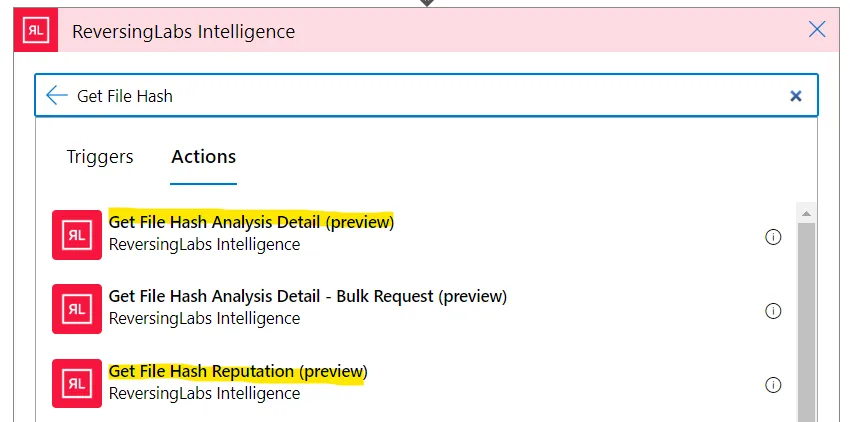Show info for Get File Hash Analysis Detail
Viewport: 850px width, 422px height.
coord(772,237)
